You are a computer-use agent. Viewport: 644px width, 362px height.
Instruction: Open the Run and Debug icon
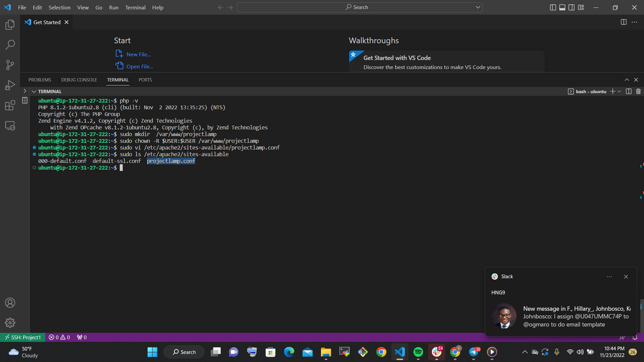coord(10,85)
